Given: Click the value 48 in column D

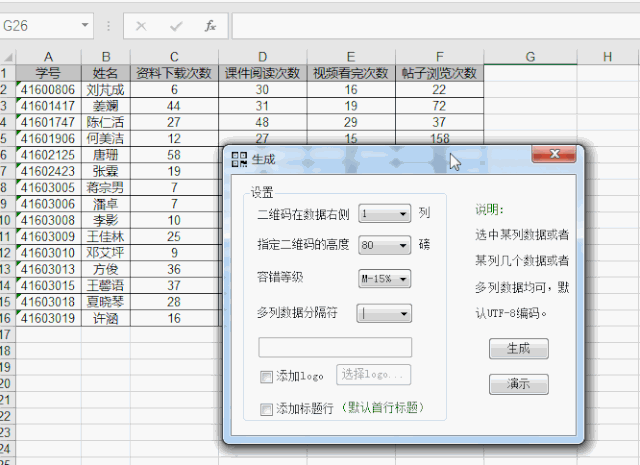Looking at the screenshot, I should (262, 122).
